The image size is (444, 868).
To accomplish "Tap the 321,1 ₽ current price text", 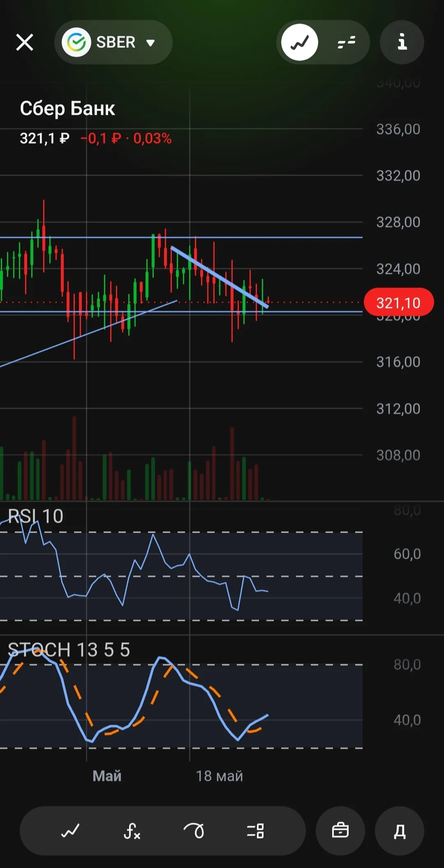I will pyautogui.click(x=44, y=139).
